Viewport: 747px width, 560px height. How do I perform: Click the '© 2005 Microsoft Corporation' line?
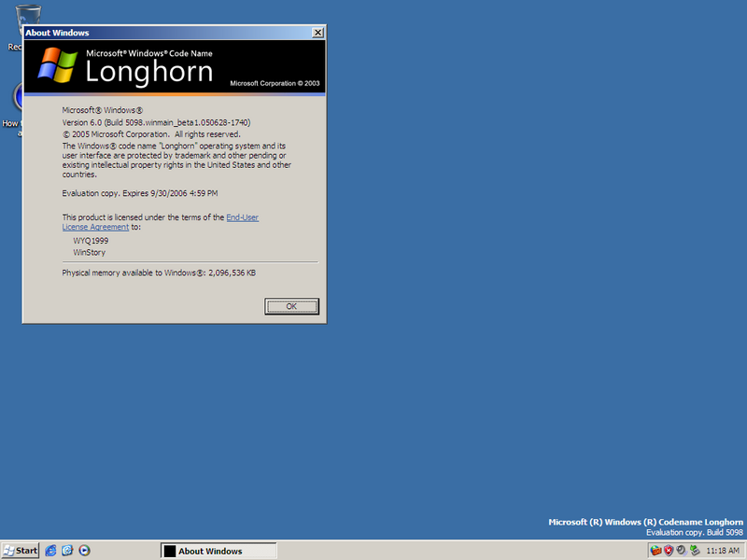pyautogui.click(x=151, y=134)
